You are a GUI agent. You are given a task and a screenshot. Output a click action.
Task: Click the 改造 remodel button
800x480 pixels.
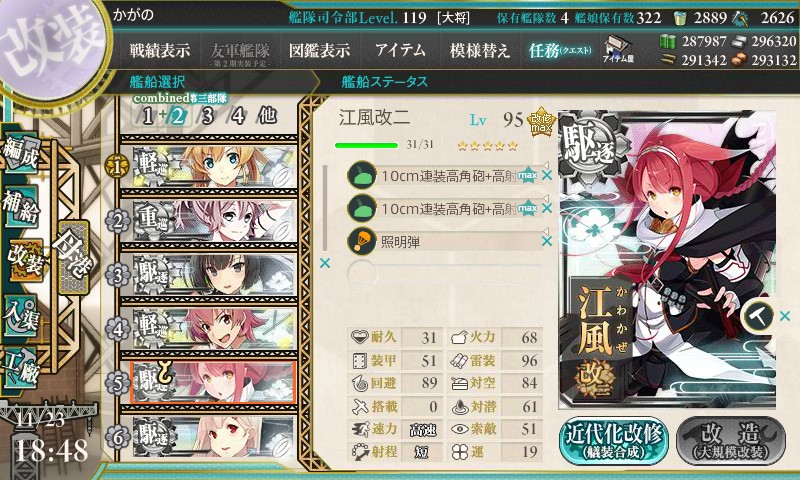point(731,440)
